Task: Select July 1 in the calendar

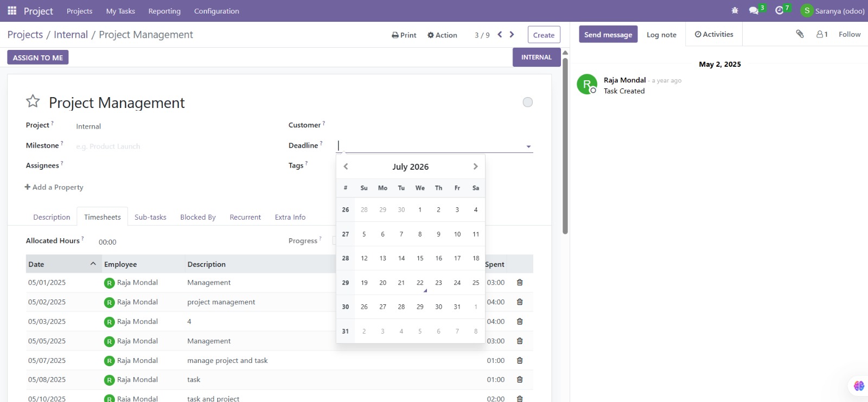Action: tap(420, 209)
